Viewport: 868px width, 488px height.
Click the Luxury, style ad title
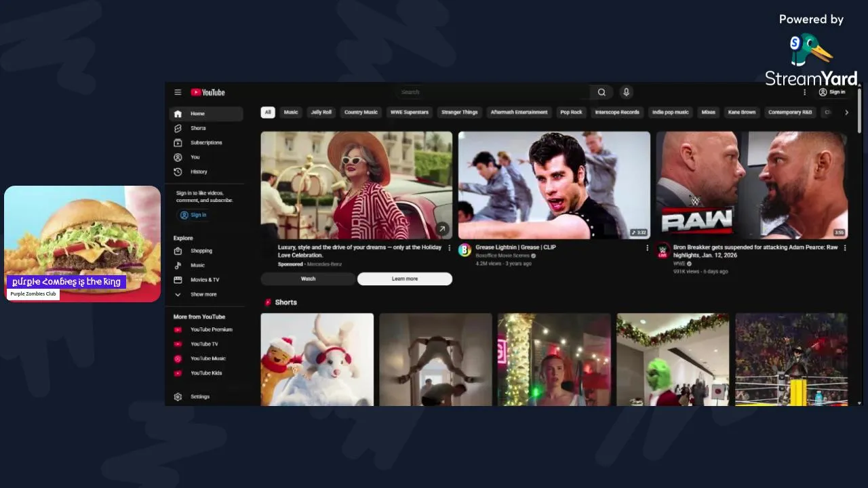[x=359, y=251]
